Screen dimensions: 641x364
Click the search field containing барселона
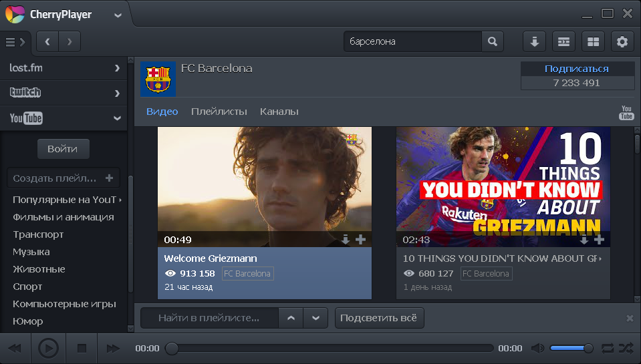(x=413, y=41)
